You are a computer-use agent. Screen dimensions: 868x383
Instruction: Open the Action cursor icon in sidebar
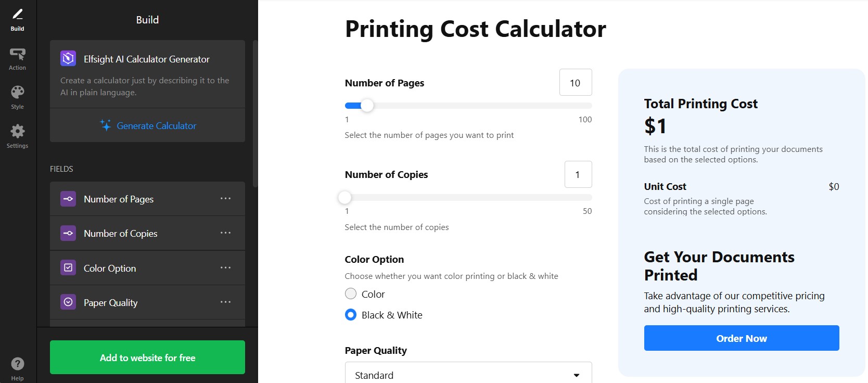pyautogui.click(x=18, y=54)
